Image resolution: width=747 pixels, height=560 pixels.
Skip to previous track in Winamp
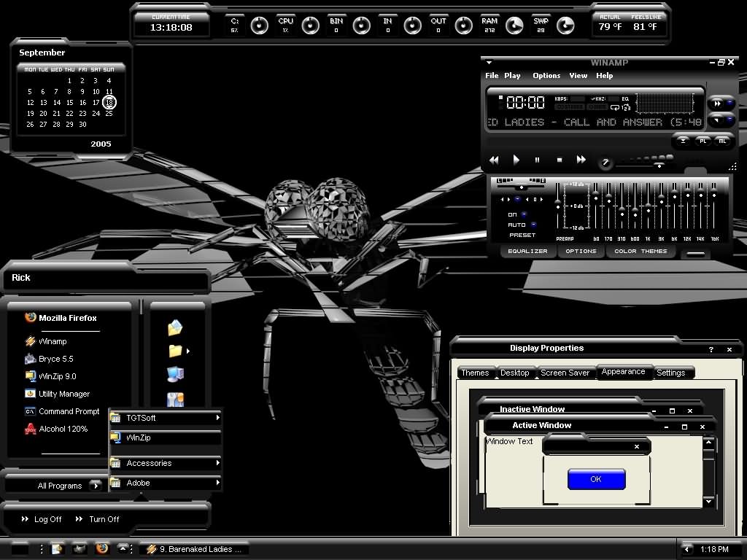pyautogui.click(x=494, y=160)
